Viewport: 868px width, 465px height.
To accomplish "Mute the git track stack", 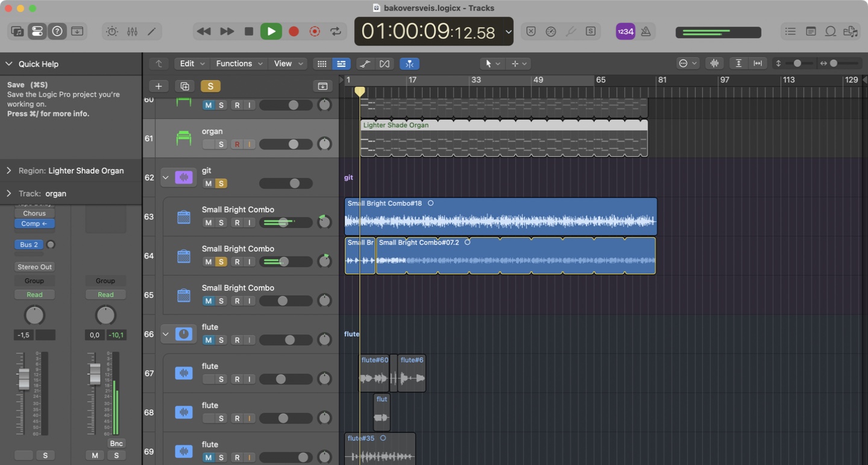I will pos(208,184).
